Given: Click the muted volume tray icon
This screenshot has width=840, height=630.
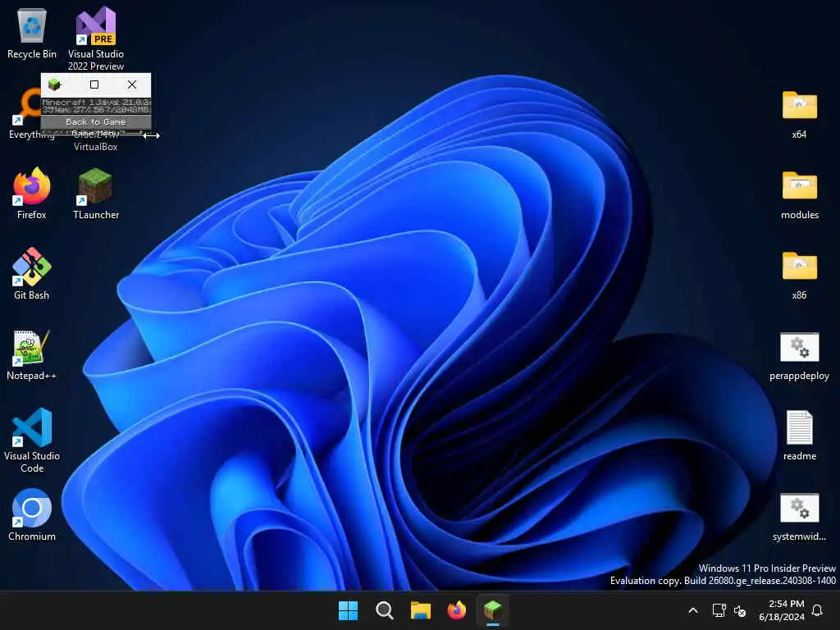Looking at the screenshot, I should (x=740, y=610).
